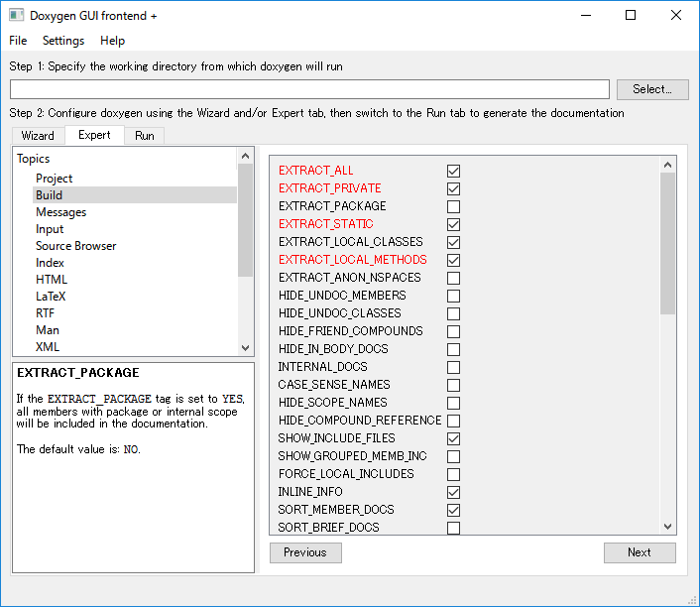
Task: Click the options list scroll-down arrow
Action: 667,526
